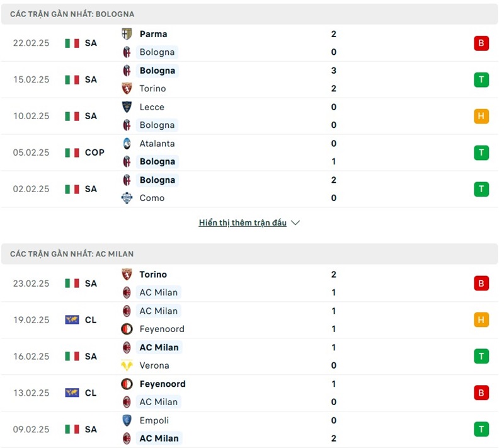Click the Feyenoord crest in 19.02.25 match
Screen dimensions: 504x448
pyautogui.click(x=127, y=329)
